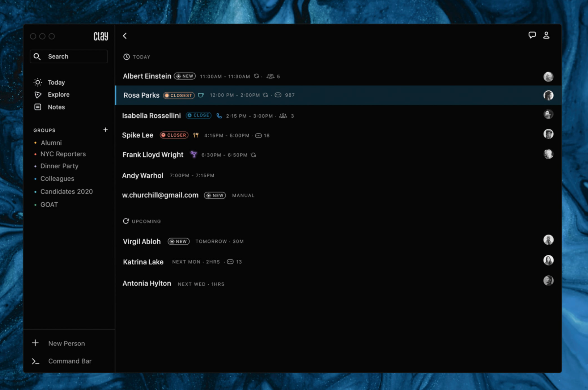588x390 pixels.
Task: Click the message count icon in Rosa Parks row
Action: [x=278, y=95]
